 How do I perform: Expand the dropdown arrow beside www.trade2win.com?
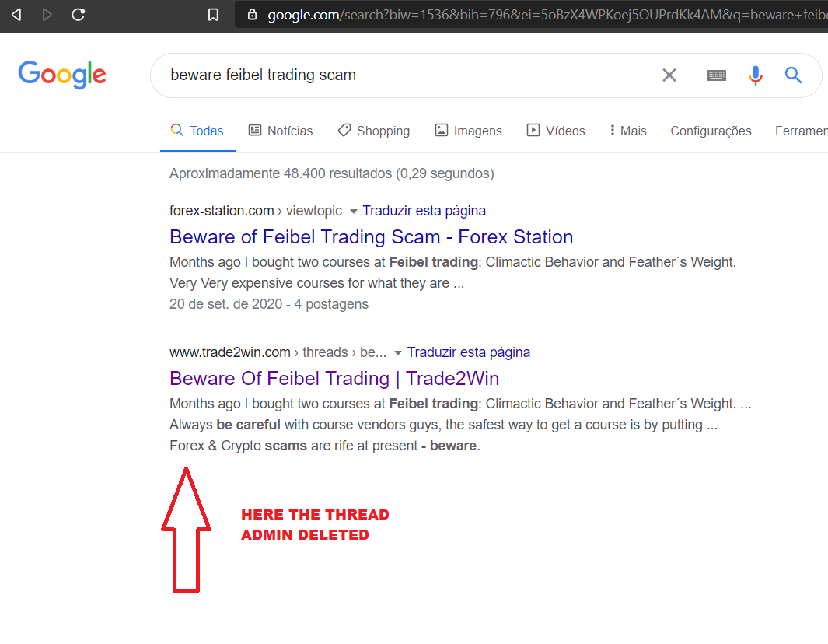click(397, 353)
